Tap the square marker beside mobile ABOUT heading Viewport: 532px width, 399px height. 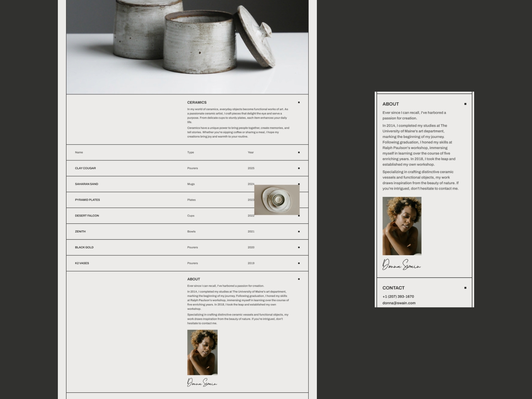coord(465,104)
